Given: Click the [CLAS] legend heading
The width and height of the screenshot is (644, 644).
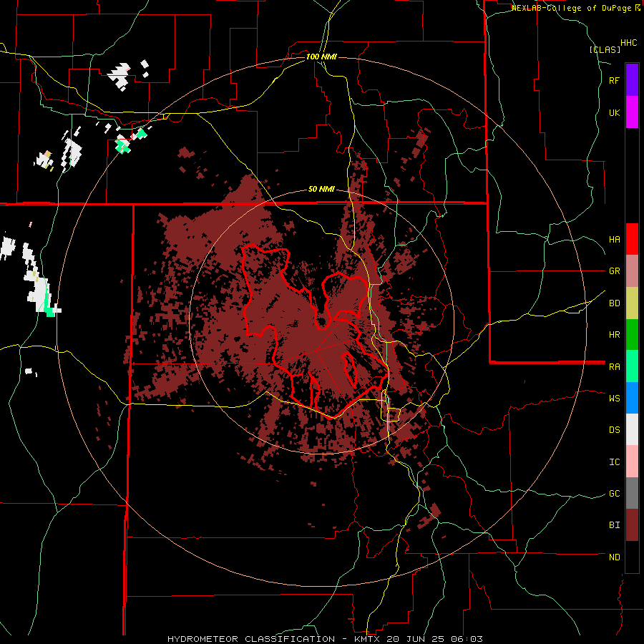Looking at the screenshot, I should (605, 50).
